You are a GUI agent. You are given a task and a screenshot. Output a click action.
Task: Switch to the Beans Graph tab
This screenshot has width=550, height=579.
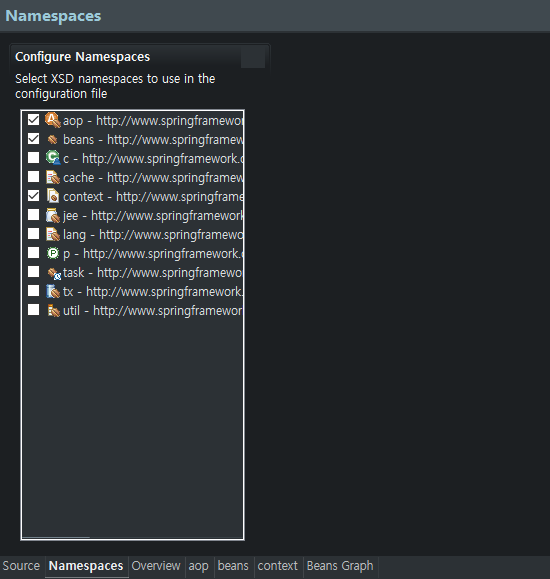pyautogui.click(x=340, y=566)
